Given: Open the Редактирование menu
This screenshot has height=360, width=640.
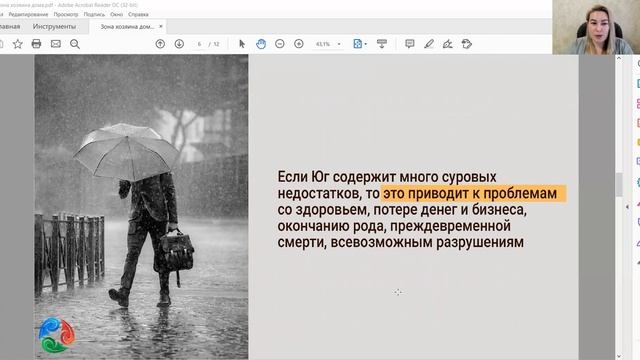Looking at the screenshot, I should pyautogui.click(x=28, y=14).
